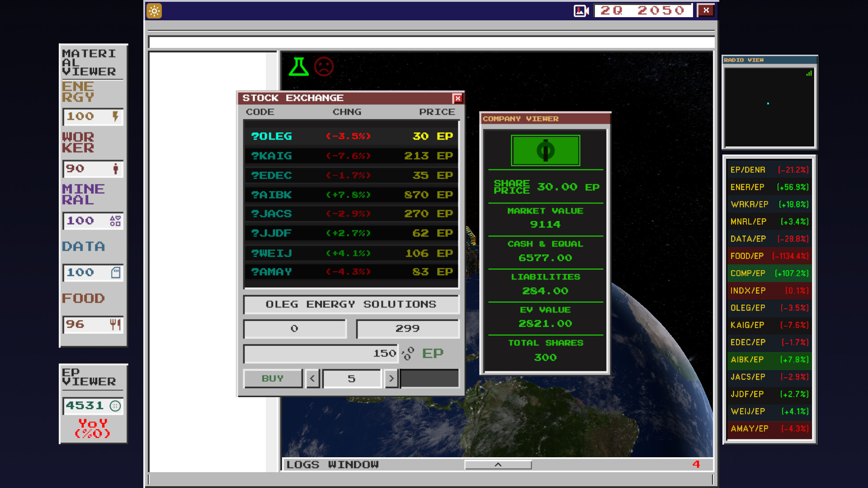The width and height of the screenshot is (868, 488).
Task: Click the chart icon left of the 2Q 2050 date
Action: 580,10
